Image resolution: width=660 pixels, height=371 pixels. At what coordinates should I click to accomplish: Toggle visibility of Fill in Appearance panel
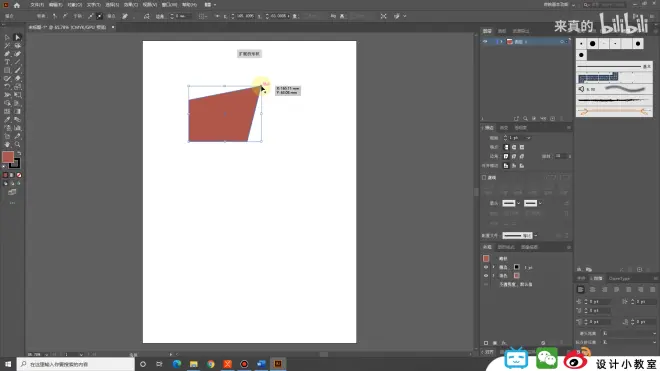[x=486, y=276]
